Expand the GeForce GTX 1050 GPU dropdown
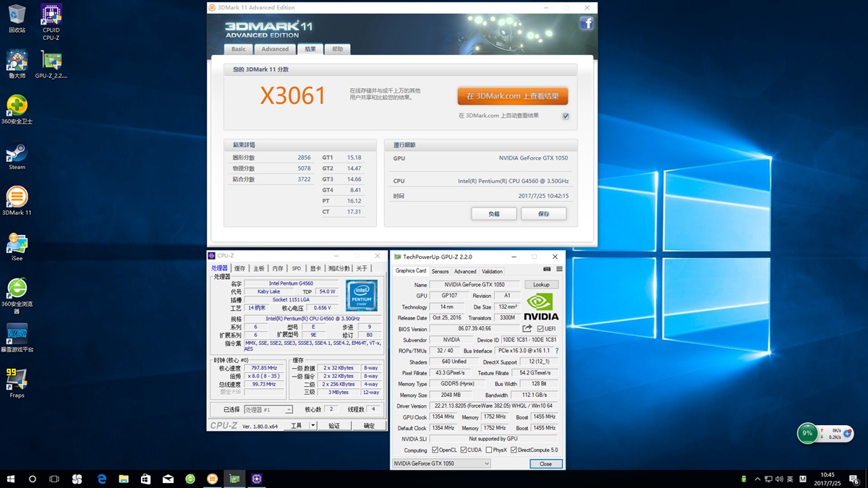Viewport: 868px width, 488px height. tap(486, 463)
